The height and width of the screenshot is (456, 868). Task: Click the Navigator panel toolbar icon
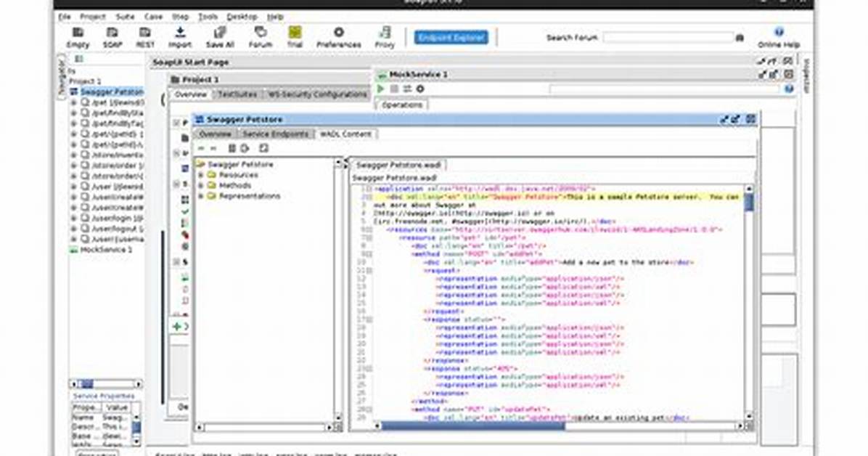(79, 59)
